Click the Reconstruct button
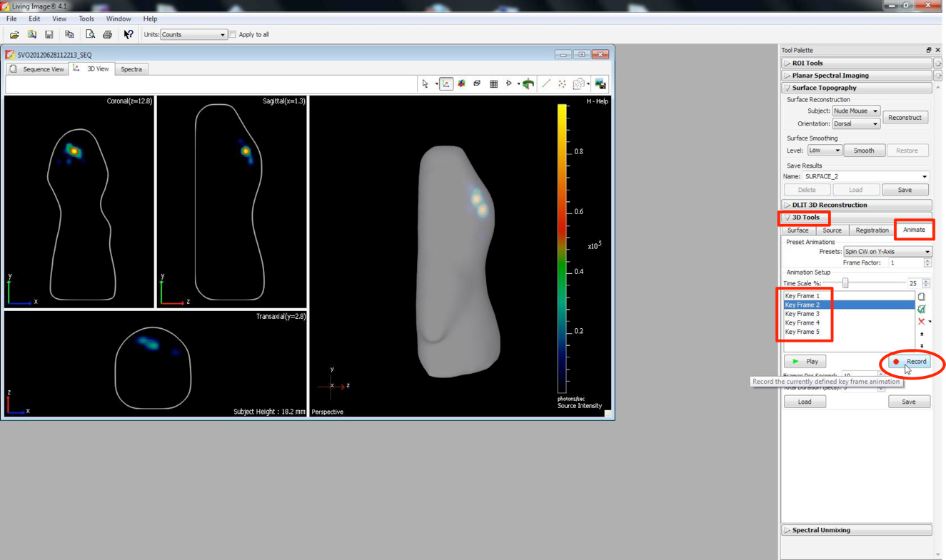 click(905, 117)
